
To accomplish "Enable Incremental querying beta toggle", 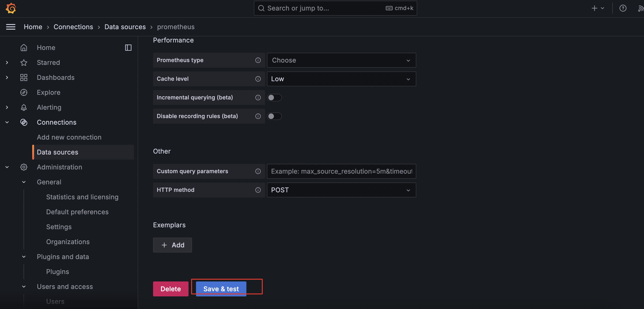I will pyautogui.click(x=274, y=98).
